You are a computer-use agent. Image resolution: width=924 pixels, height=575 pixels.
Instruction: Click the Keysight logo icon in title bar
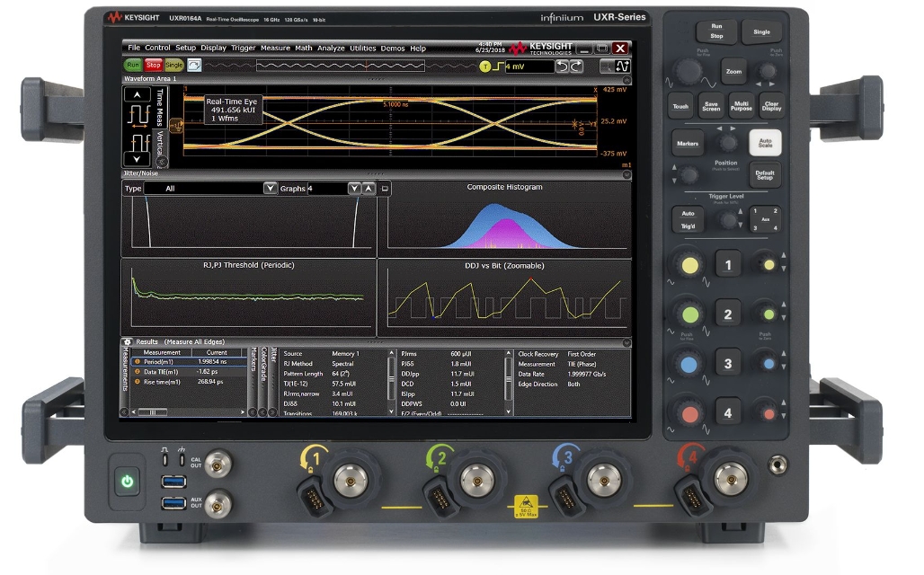(x=520, y=49)
